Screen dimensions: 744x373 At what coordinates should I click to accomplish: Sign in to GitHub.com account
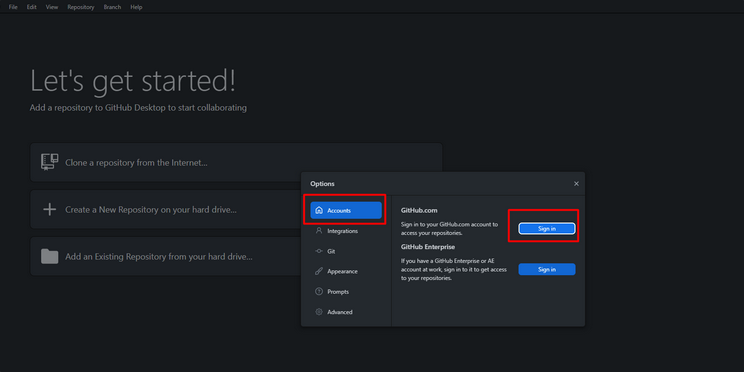[x=547, y=229]
